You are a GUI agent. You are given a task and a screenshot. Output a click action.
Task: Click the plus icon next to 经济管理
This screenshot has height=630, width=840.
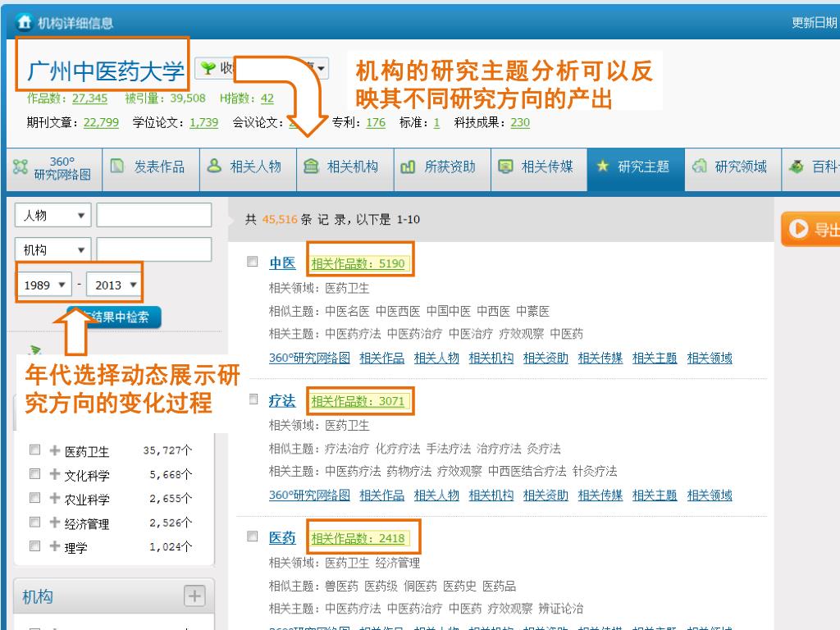(55, 522)
